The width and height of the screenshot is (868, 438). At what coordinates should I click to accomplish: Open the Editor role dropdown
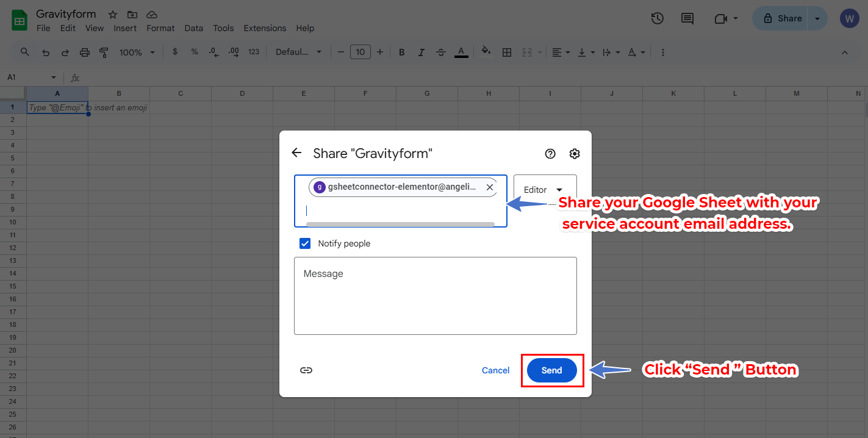[x=545, y=190]
